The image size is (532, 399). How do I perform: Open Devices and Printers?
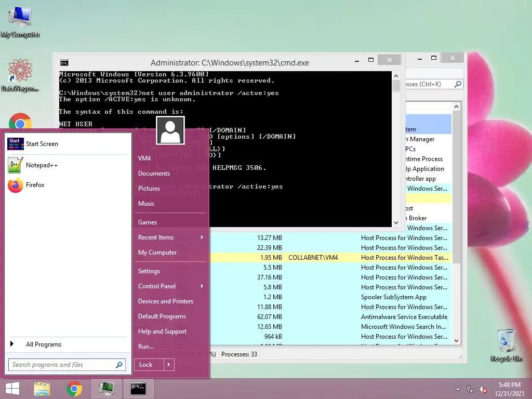coord(166,301)
